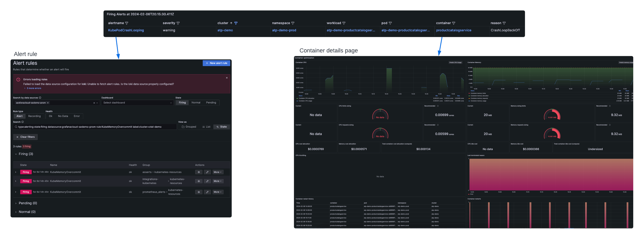This screenshot has width=644, height=239.
Task: Open More actions for the asserts firing rule
Action: pyautogui.click(x=218, y=172)
